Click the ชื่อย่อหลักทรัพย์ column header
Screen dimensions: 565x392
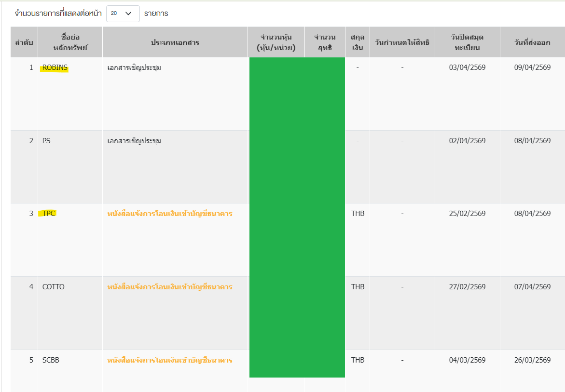(x=70, y=42)
